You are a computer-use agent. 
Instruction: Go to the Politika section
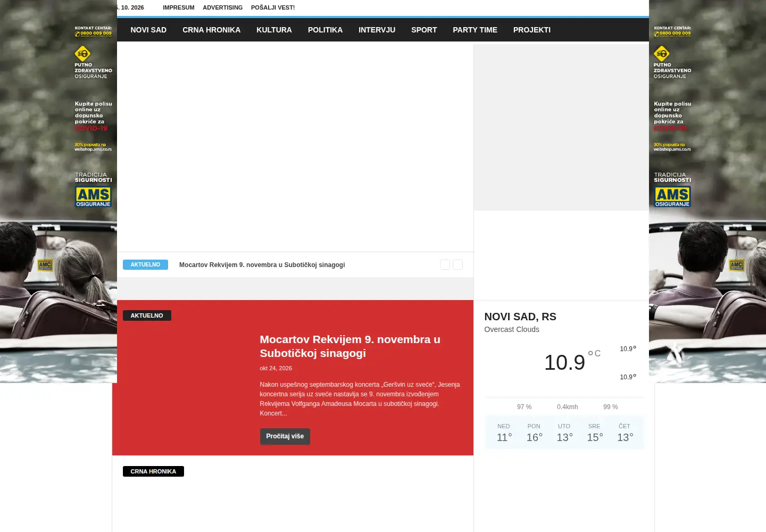point(325,30)
